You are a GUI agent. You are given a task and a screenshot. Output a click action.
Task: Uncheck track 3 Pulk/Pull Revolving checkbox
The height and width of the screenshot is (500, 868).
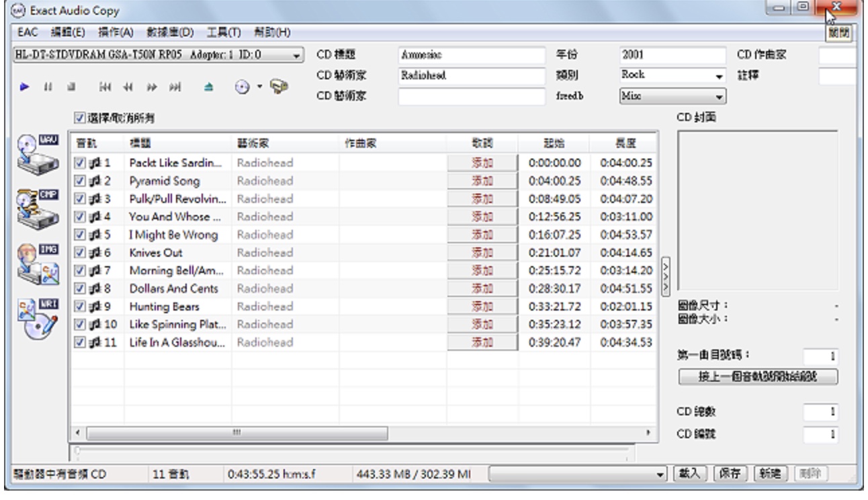coord(80,198)
